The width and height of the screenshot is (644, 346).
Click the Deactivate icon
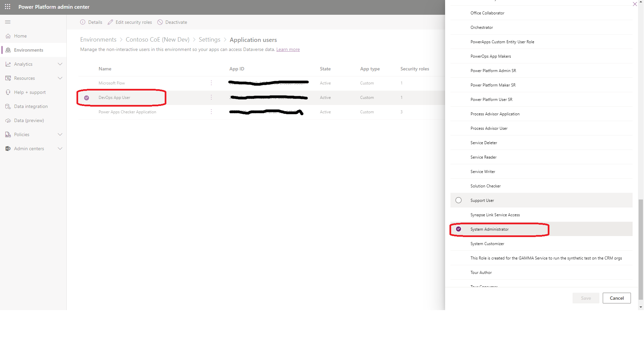[160, 22]
